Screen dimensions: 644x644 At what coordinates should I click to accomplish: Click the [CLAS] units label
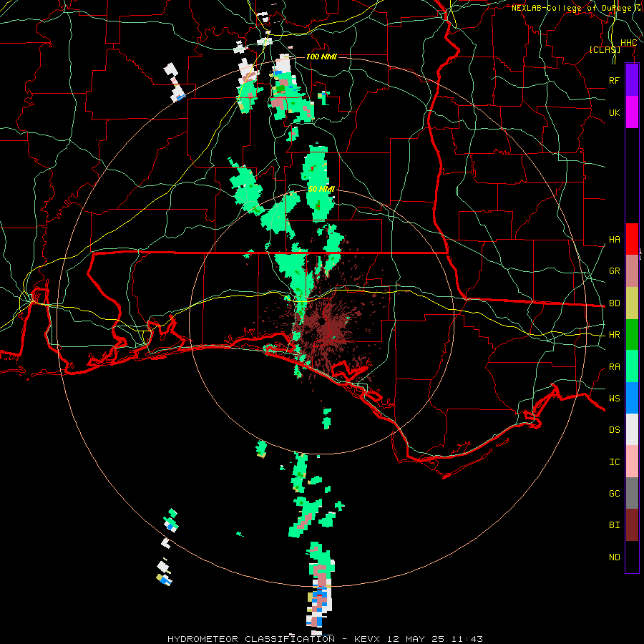[x=605, y=49]
